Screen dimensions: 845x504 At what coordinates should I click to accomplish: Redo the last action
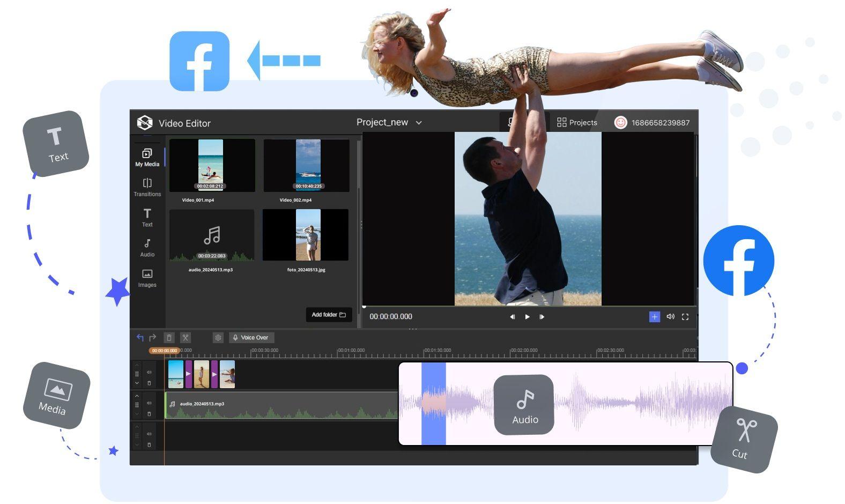[152, 337]
